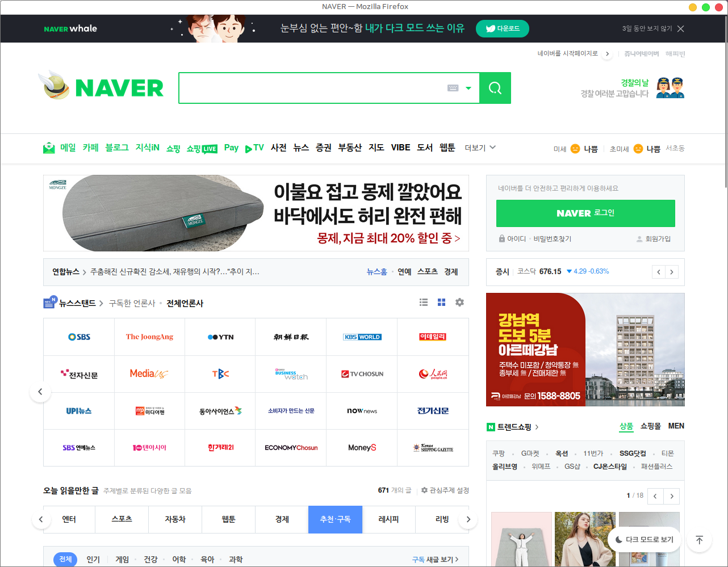Show previous stock ticker item

(659, 272)
